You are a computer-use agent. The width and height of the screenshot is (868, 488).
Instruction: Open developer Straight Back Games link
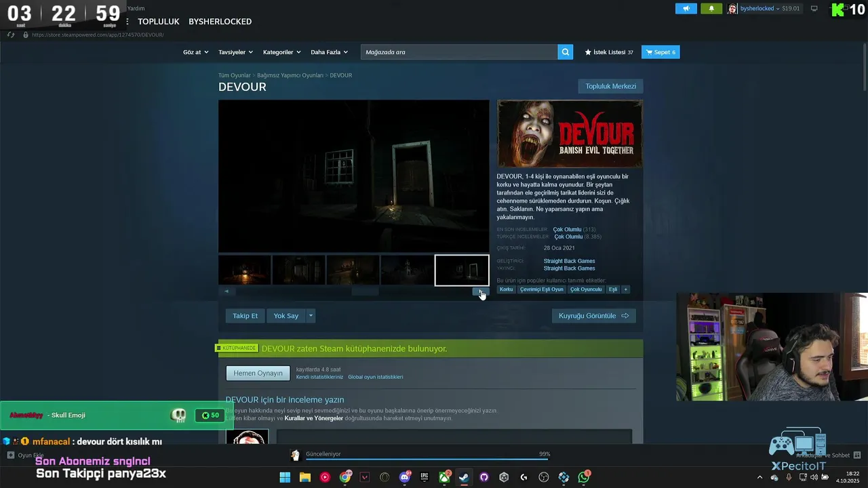569,261
